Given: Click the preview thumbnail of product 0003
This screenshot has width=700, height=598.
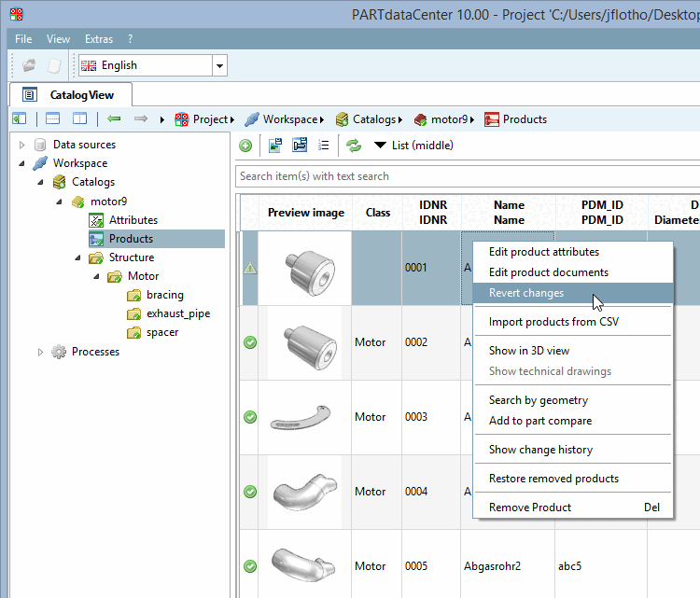Looking at the screenshot, I should click(x=301, y=418).
